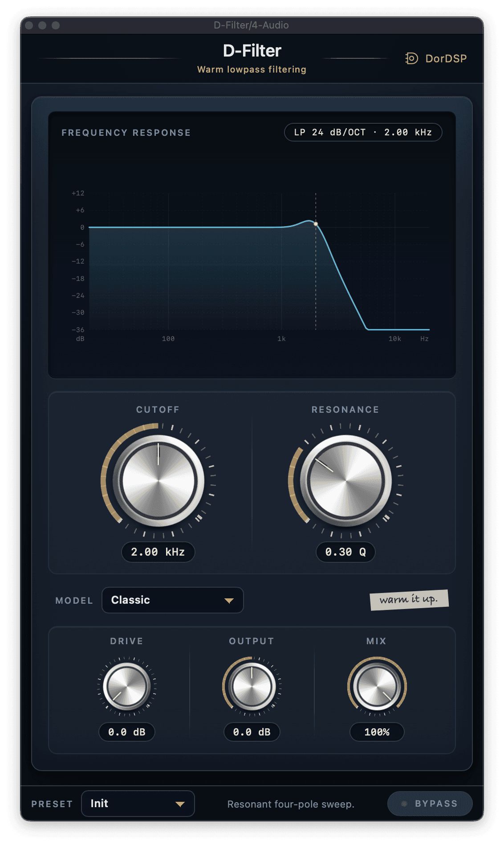Click the Output 0.0 dB value field
Viewport: 504px width, 845px height.
point(252,732)
